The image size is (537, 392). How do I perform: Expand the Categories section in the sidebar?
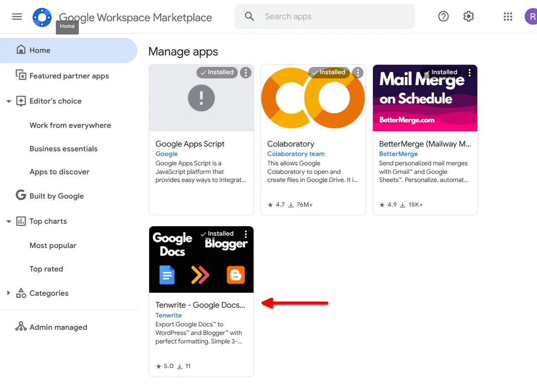tap(8, 293)
